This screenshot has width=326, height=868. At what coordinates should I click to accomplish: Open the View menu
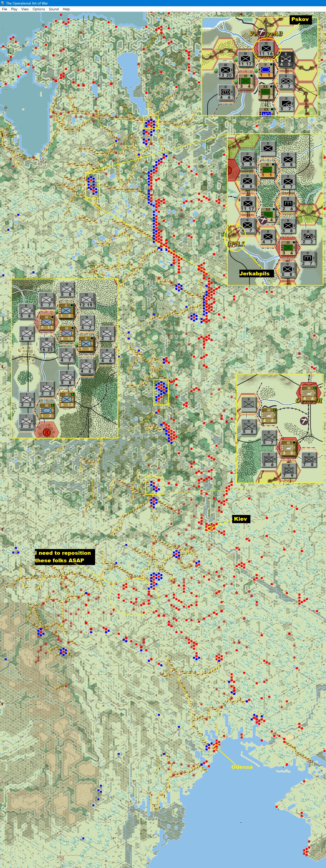pyautogui.click(x=25, y=9)
